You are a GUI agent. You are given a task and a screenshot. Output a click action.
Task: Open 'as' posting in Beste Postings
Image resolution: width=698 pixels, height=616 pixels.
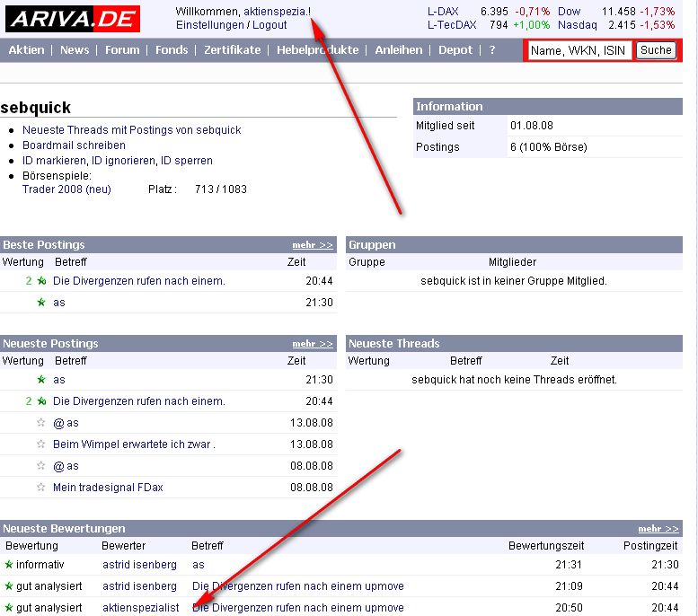pos(59,303)
